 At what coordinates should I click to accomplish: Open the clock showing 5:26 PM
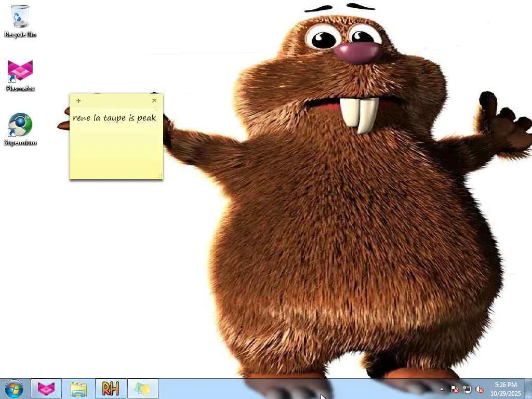tap(506, 389)
